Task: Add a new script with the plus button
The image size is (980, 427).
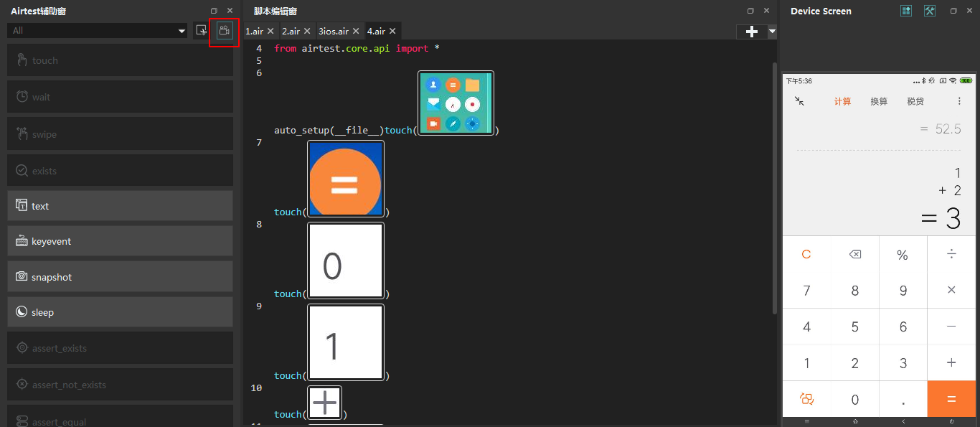Action: click(752, 32)
